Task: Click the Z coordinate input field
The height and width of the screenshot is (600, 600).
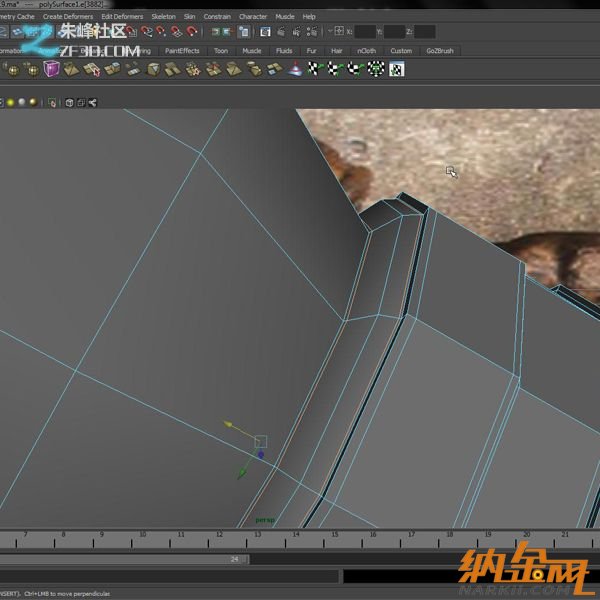Action: click(x=424, y=32)
